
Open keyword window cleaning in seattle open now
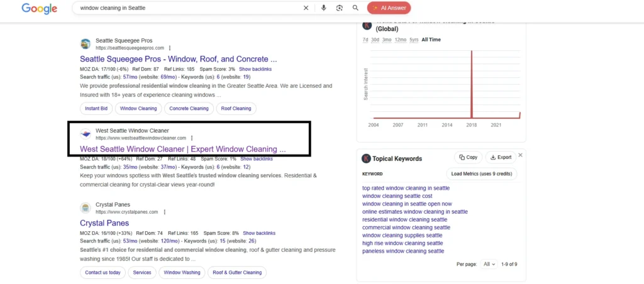(x=407, y=204)
